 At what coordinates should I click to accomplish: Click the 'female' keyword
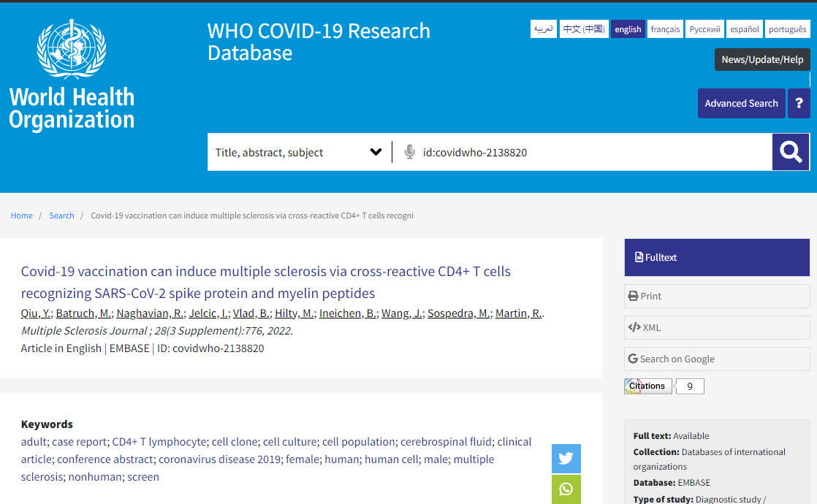(x=303, y=459)
